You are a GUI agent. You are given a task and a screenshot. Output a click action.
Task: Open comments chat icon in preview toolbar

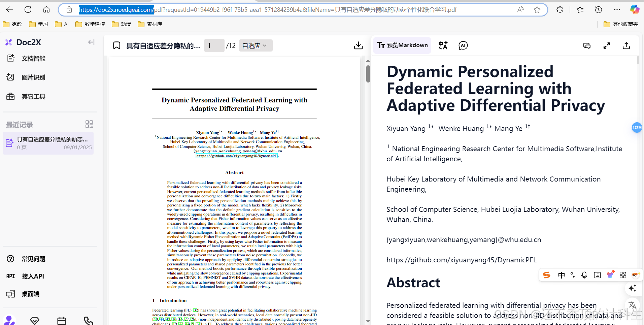tap(587, 46)
